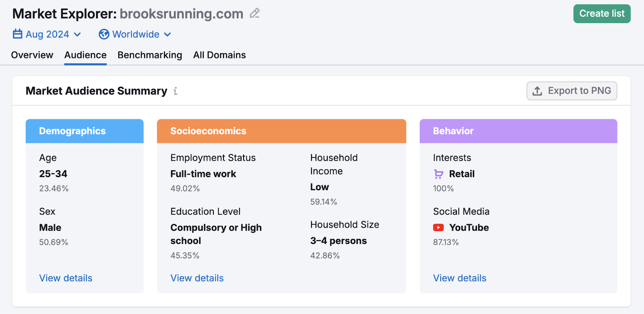Switch to the Overview tab
The width and height of the screenshot is (644, 314).
(32, 55)
